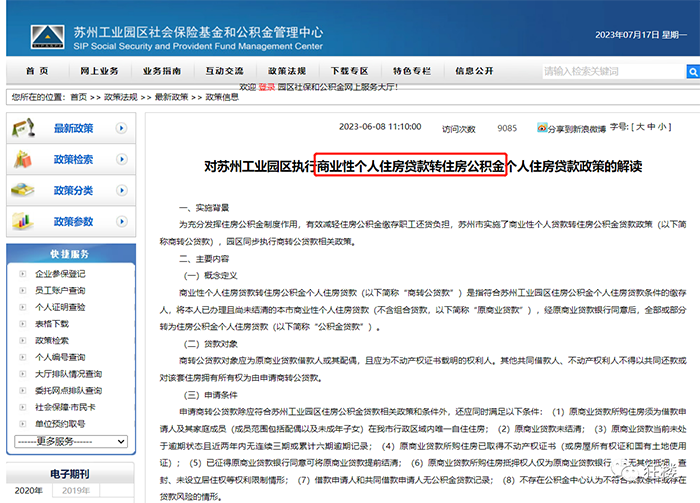Click the visit count 9085

pyautogui.click(x=507, y=129)
